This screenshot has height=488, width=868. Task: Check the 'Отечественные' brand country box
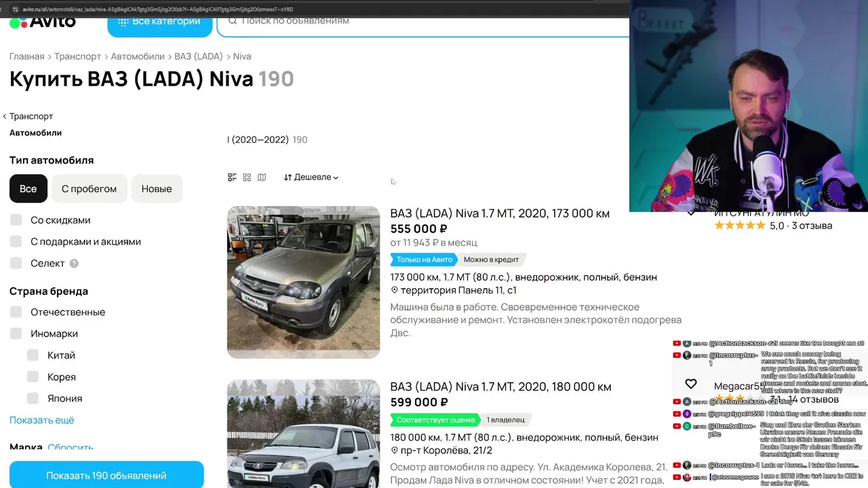[16, 312]
